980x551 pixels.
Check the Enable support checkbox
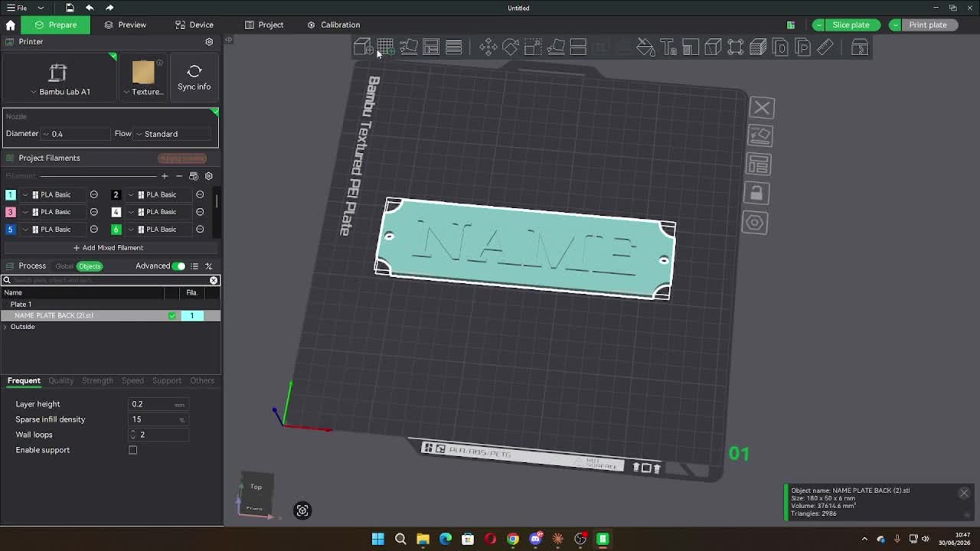click(x=132, y=450)
